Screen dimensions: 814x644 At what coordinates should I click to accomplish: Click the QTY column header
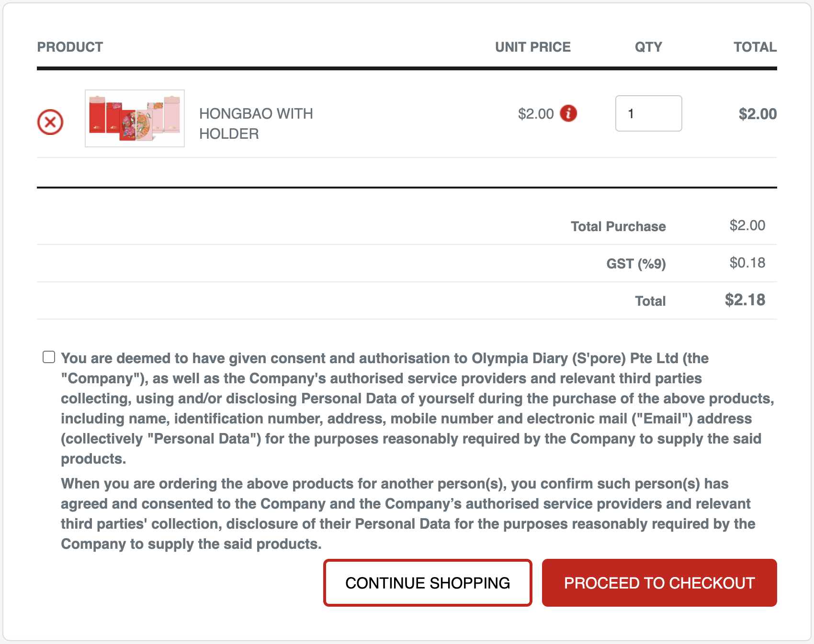click(x=648, y=47)
